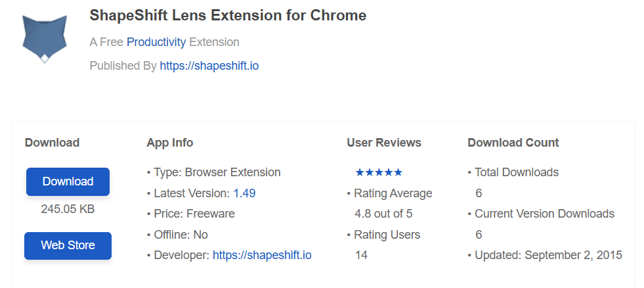The height and width of the screenshot is (288, 644).
Task: Select the Latest Version 1.49 link
Action: point(244,193)
